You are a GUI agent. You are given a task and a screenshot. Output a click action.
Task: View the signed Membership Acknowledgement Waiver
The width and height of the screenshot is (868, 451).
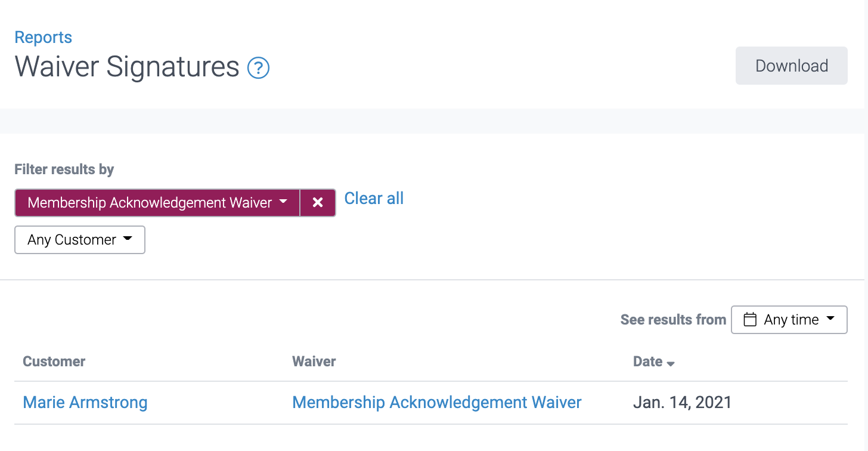(x=436, y=402)
